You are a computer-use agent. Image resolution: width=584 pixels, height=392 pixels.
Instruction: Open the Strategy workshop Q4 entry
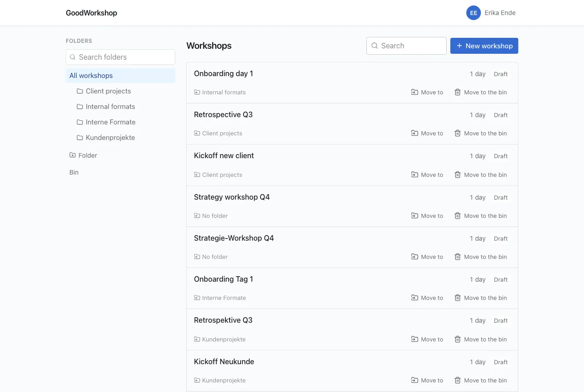click(x=232, y=197)
